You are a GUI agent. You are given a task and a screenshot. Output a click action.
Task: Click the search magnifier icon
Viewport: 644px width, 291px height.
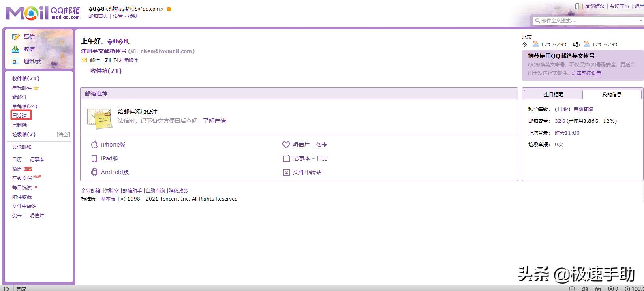(537, 21)
